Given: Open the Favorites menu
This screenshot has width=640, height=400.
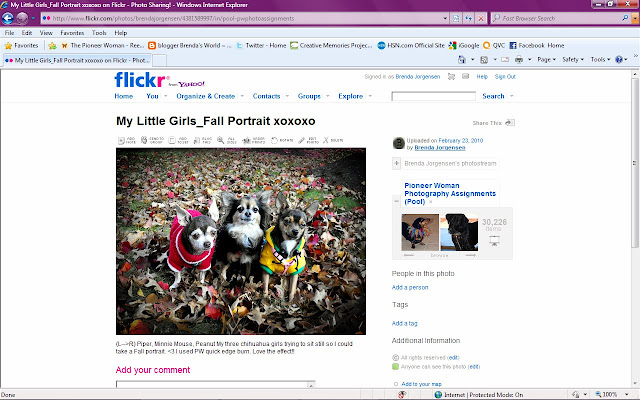Looking at the screenshot, I should tap(72, 33).
